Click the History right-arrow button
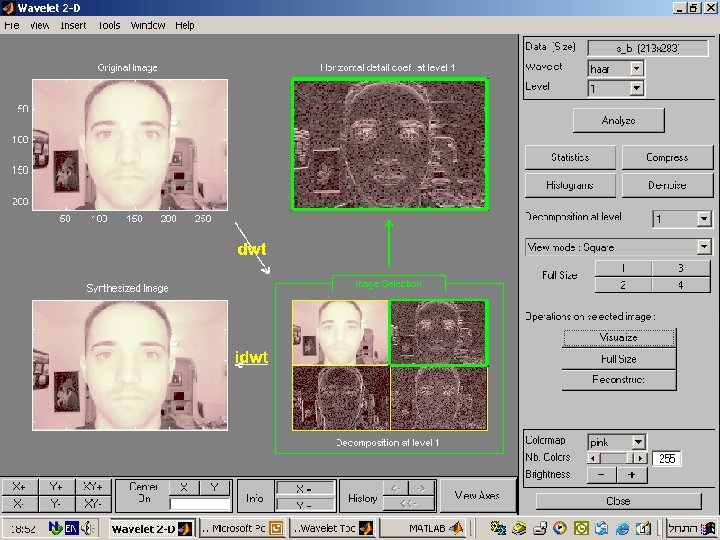 (423, 488)
